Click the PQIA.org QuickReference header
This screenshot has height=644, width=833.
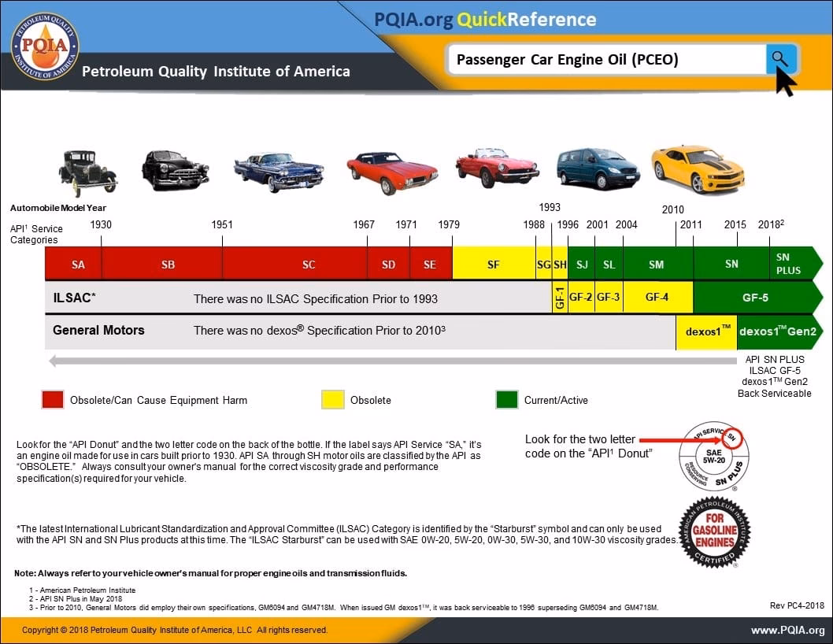(487, 19)
